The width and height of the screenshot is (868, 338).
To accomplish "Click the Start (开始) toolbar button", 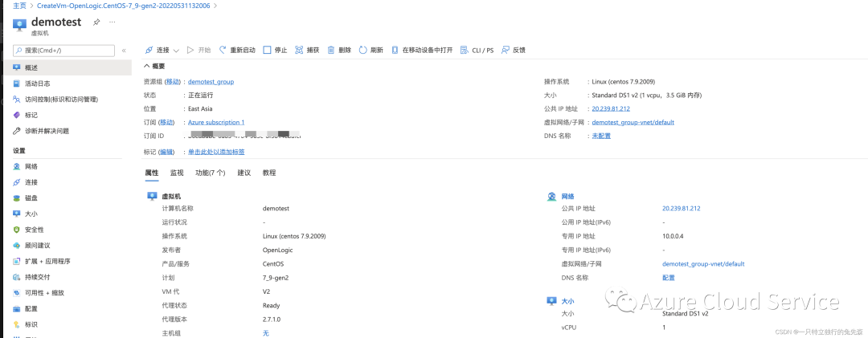I will tap(199, 50).
